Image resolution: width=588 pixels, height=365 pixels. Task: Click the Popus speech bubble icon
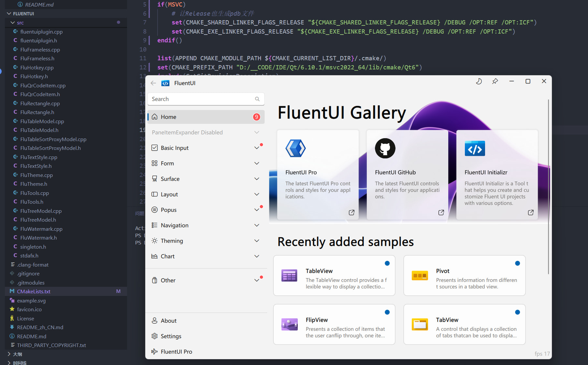coord(155,210)
